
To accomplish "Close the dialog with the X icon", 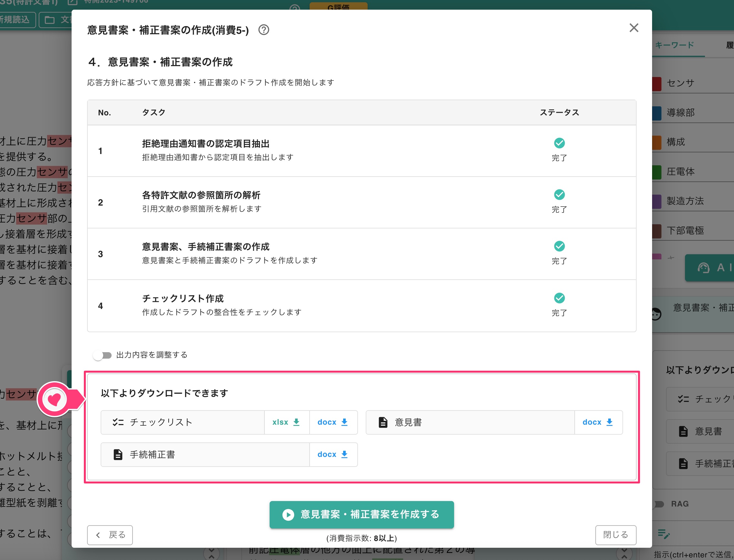I will [634, 28].
